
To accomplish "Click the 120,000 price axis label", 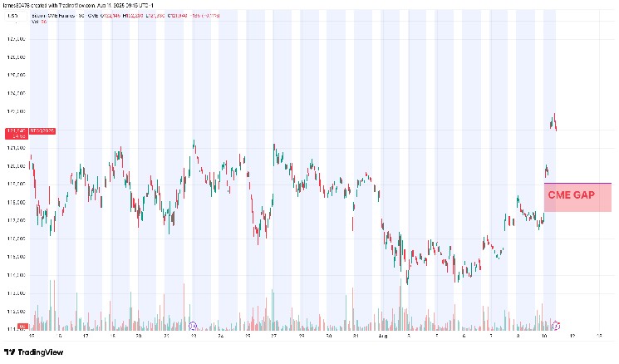I will (x=16, y=166).
